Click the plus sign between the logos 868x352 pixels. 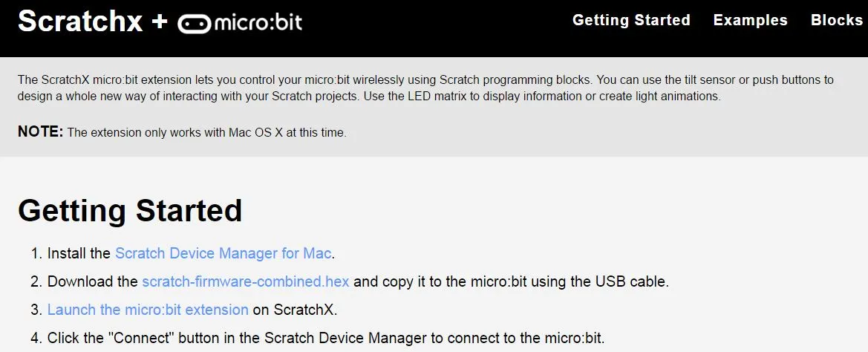click(159, 22)
